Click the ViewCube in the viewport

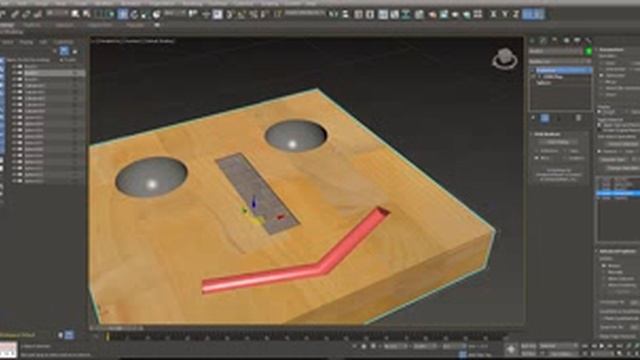pyautogui.click(x=505, y=59)
